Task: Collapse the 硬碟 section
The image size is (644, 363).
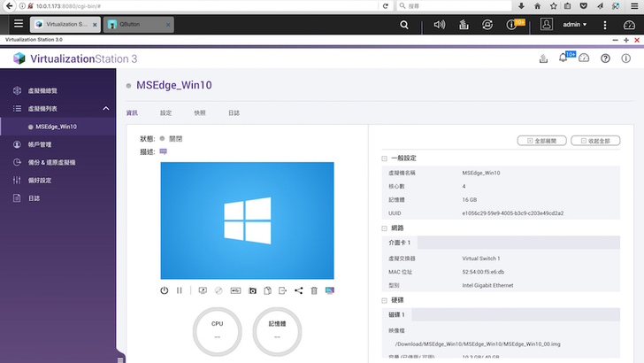Action: click(372, 300)
